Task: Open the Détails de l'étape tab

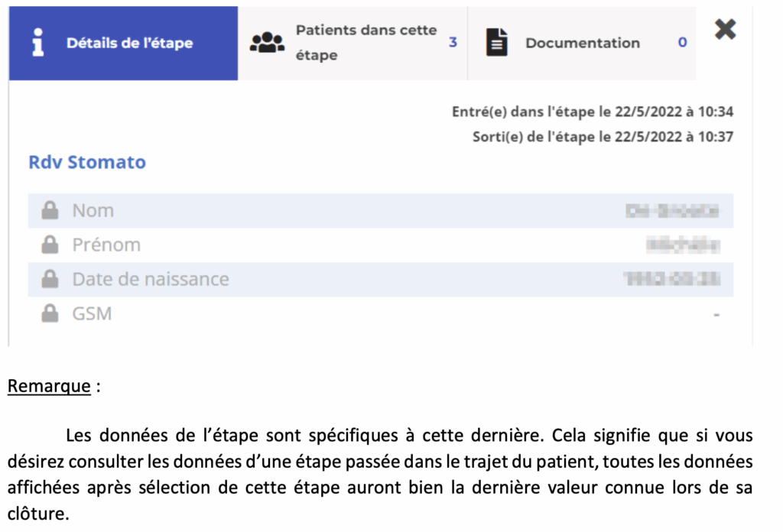Action: click(129, 44)
